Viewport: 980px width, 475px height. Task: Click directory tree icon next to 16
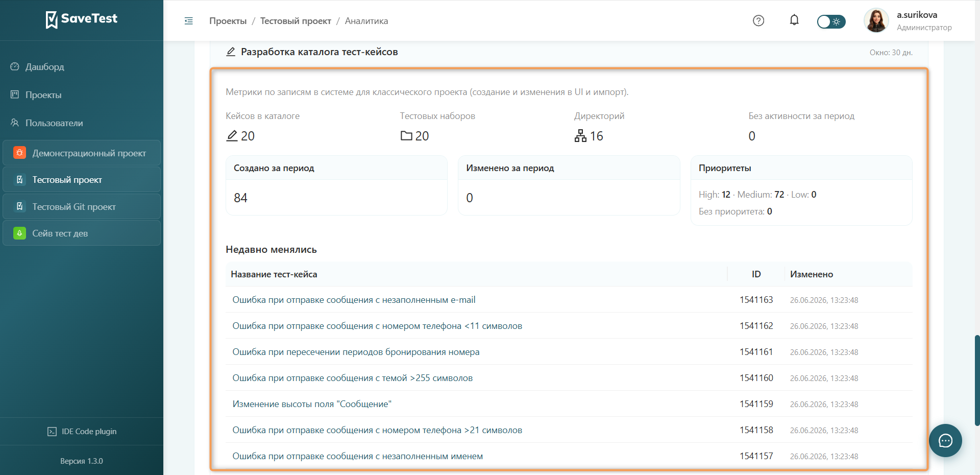[x=580, y=135]
